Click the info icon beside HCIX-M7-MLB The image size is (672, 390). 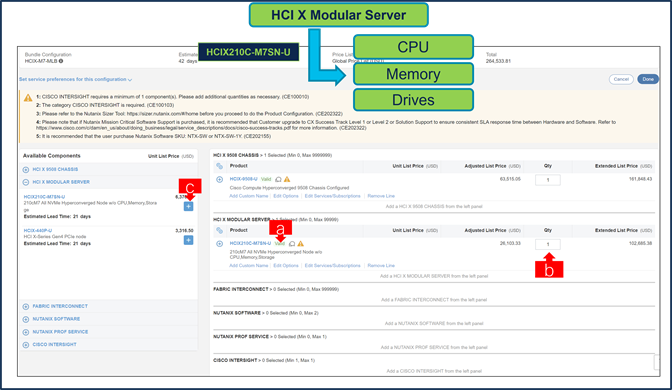61,61
